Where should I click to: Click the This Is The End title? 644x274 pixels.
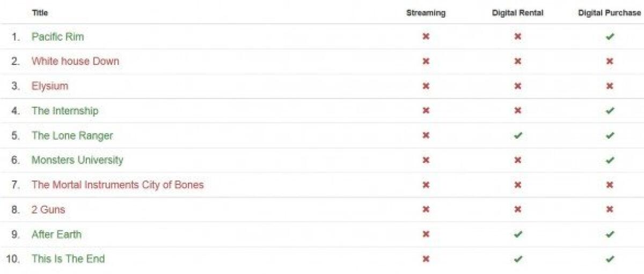coord(68,259)
